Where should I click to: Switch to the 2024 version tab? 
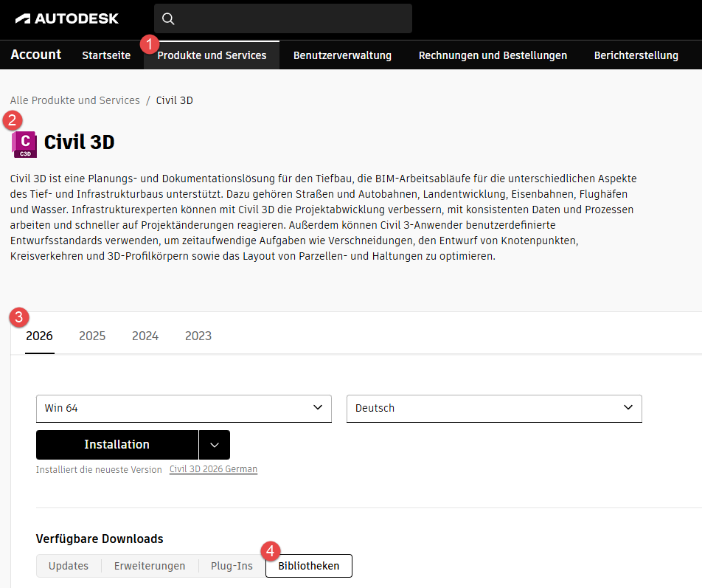point(145,336)
